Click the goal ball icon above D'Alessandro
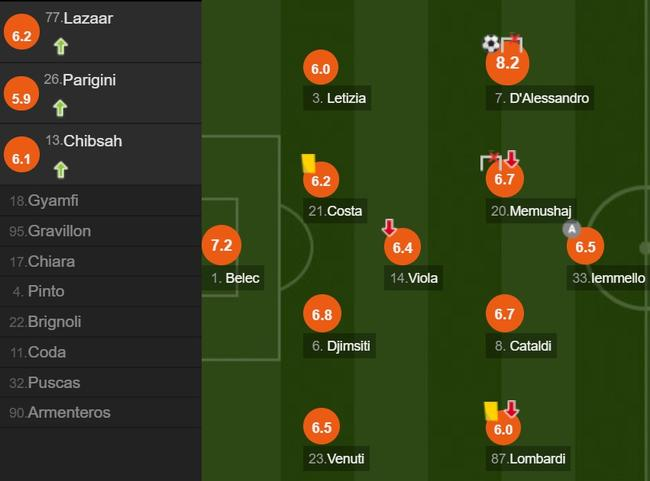Image resolution: width=650 pixels, height=481 pixels. click(491, 43)
